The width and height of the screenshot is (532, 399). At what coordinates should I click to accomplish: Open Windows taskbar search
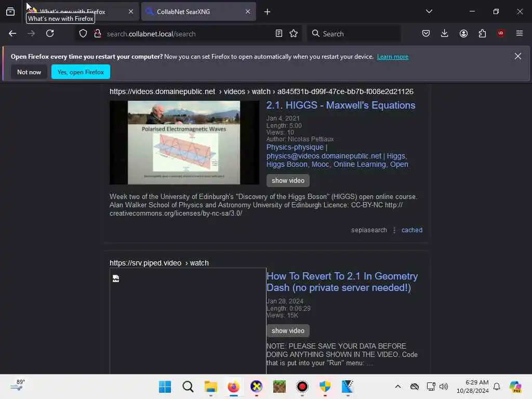[188, 387]
